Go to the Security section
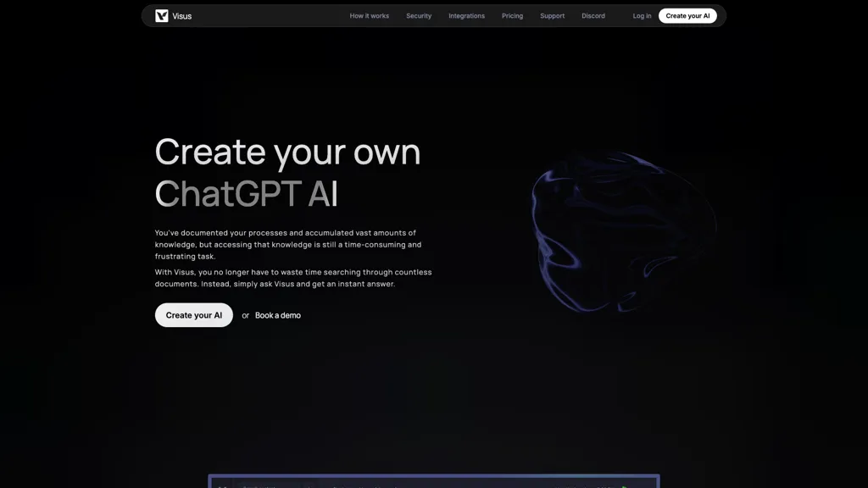868x488 pixels. (x=419, y=16)
